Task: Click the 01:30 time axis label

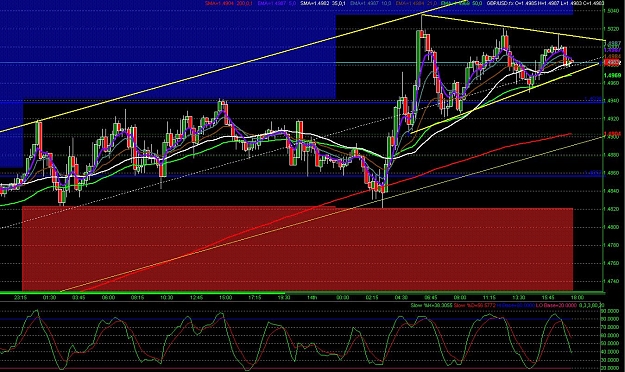Action: [49, 297]
